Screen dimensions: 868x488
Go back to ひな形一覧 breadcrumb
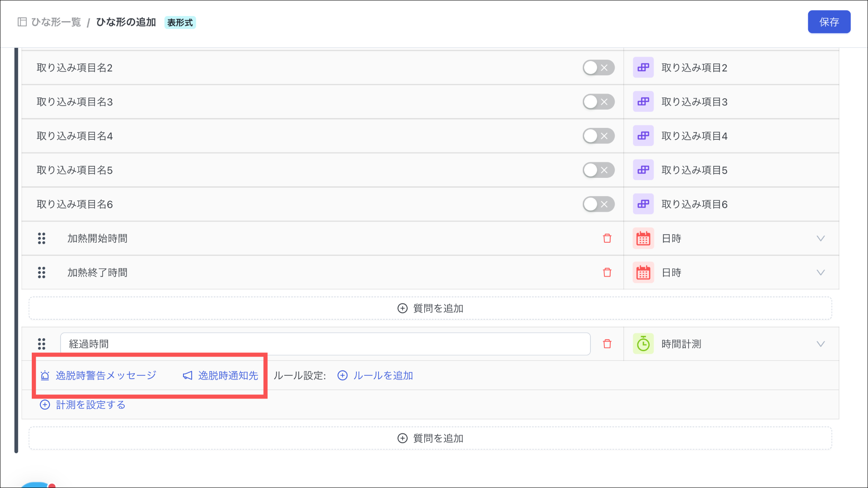point(56,22)
